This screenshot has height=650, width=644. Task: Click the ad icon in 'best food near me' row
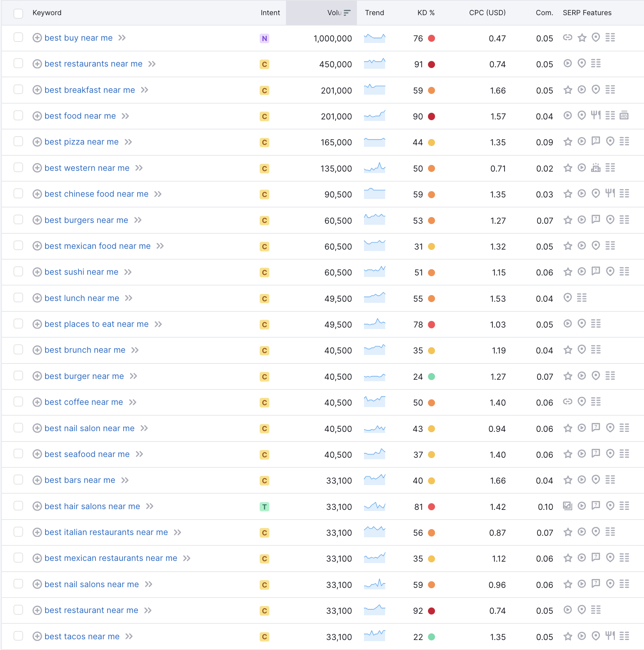pyautogui.click(x=624, y=115)
